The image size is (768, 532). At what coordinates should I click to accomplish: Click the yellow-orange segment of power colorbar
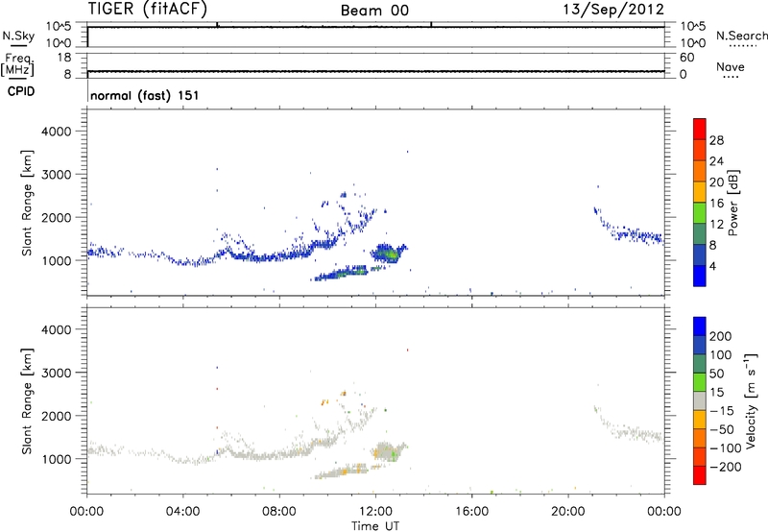coord(700,191)
